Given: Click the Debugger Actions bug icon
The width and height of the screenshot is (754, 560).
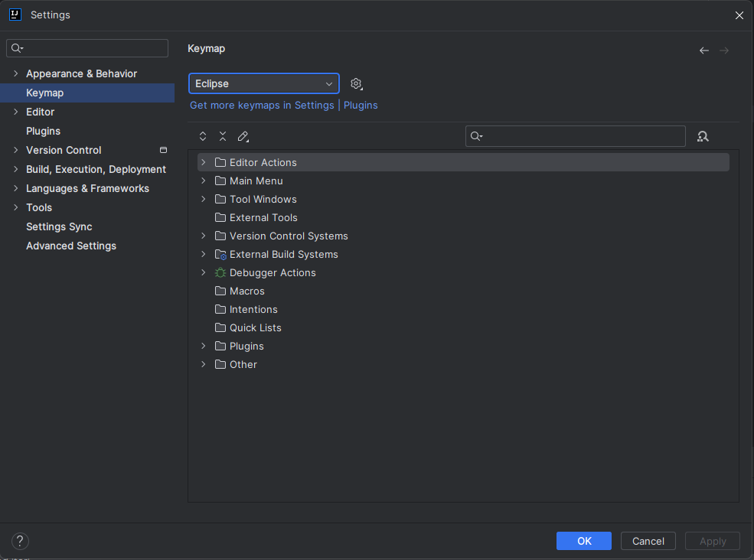Looking at the screenshot, I should tap(220, 272).
